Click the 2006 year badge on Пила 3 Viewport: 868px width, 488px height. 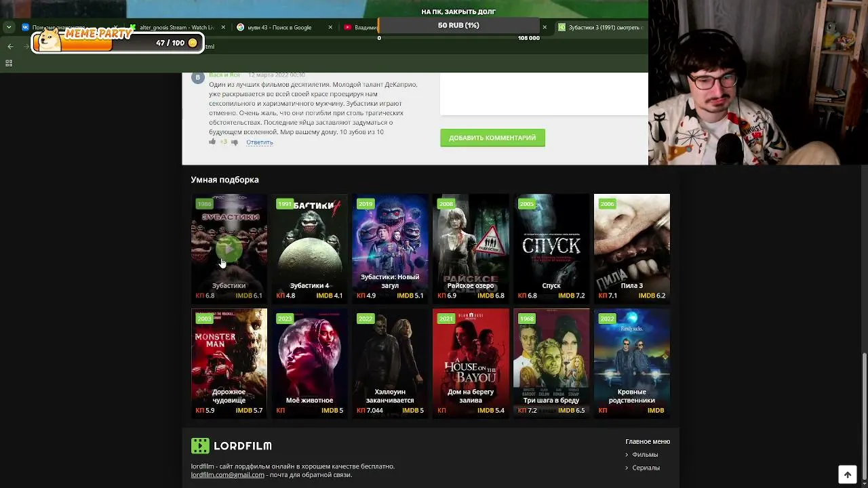pos(608,204)
